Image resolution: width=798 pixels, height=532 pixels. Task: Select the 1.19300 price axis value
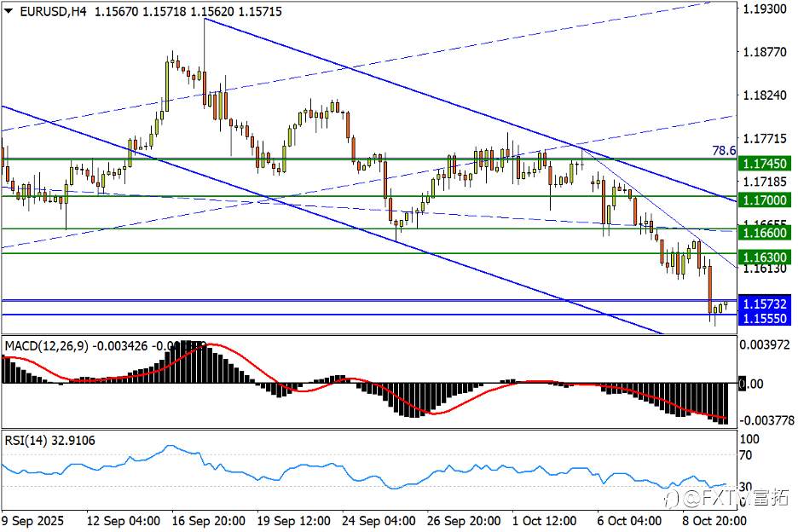pos(765,9)
